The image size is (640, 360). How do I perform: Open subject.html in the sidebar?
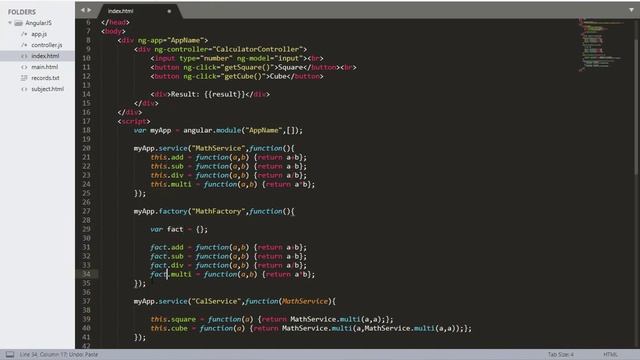click(47, 89)
